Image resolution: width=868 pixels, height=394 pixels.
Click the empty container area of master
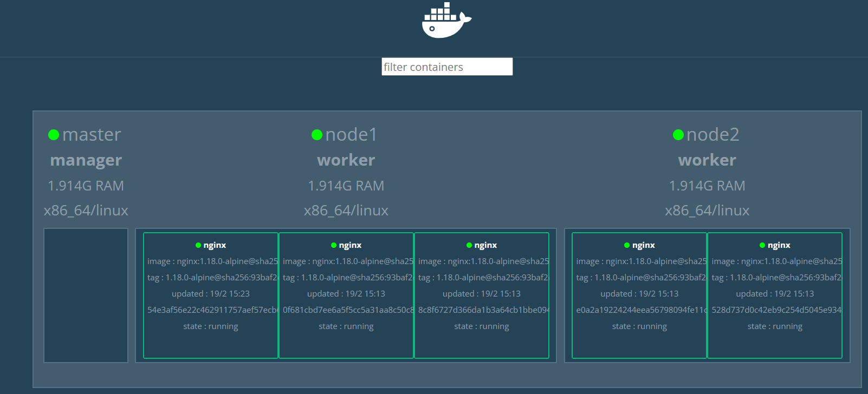(x=86, y=295)
